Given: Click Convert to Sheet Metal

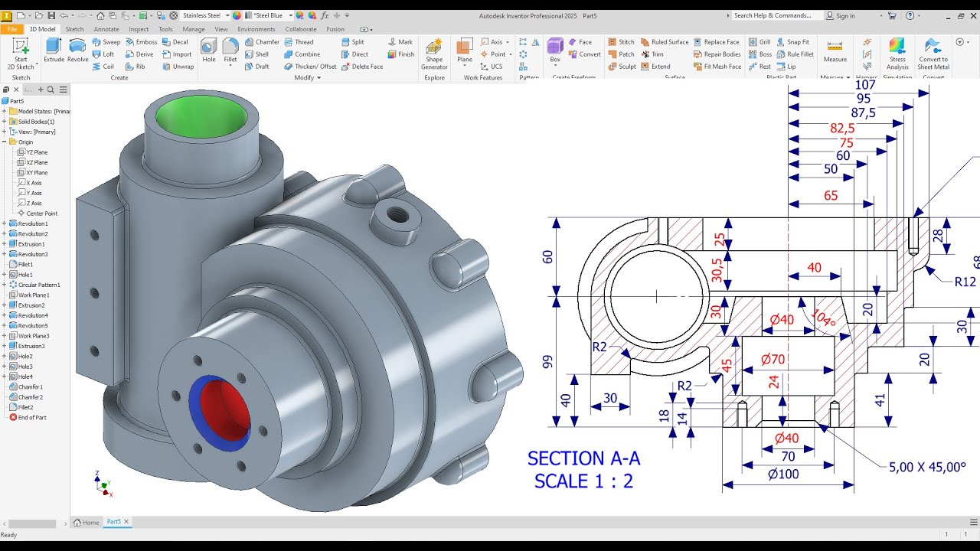Looking at the screenshot, I should tap(933, 54).
